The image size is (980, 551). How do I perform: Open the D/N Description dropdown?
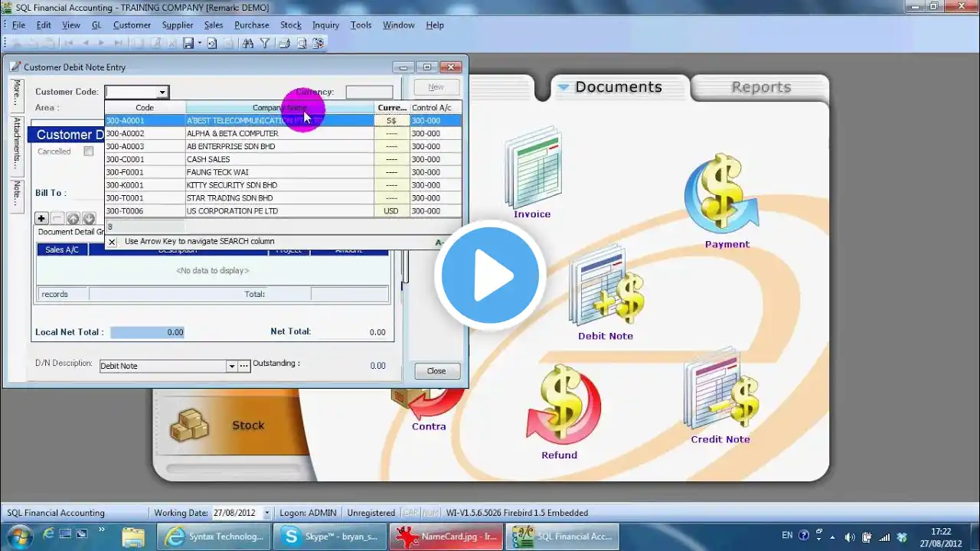click(231, 367)
